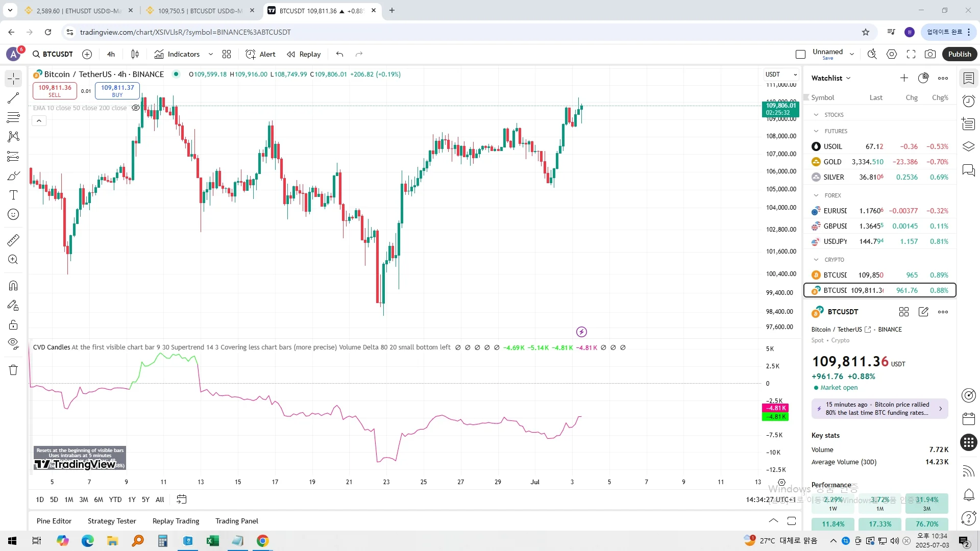The height and width of the screenshot is (551, 980).
Task: Open the Strategy Tester tab
Action: pos(112,521)
